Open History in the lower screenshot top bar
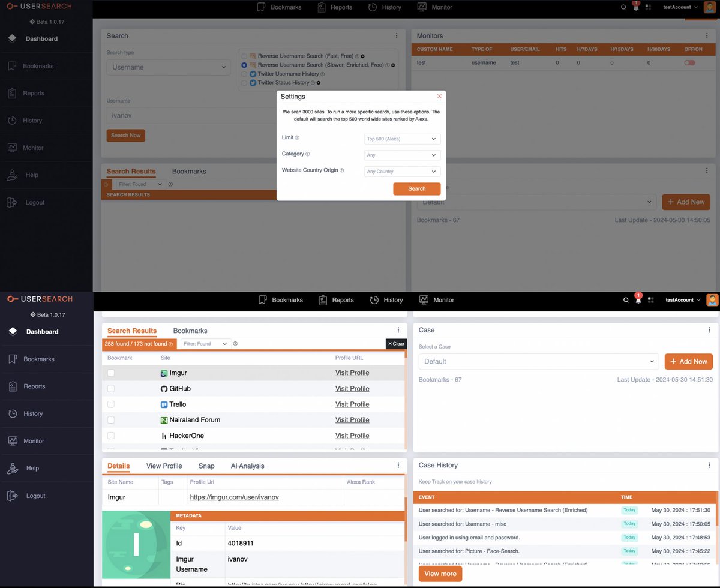 click(x=386, y=300)
